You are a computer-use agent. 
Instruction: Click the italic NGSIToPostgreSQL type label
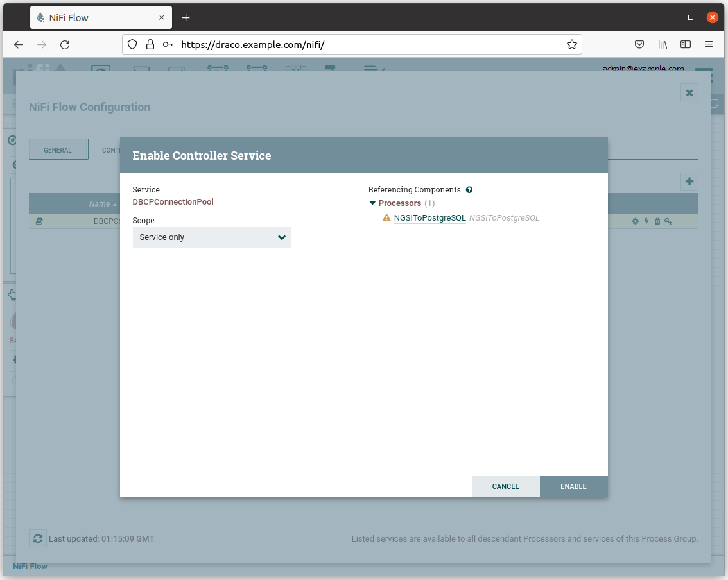tap(504, 218)
